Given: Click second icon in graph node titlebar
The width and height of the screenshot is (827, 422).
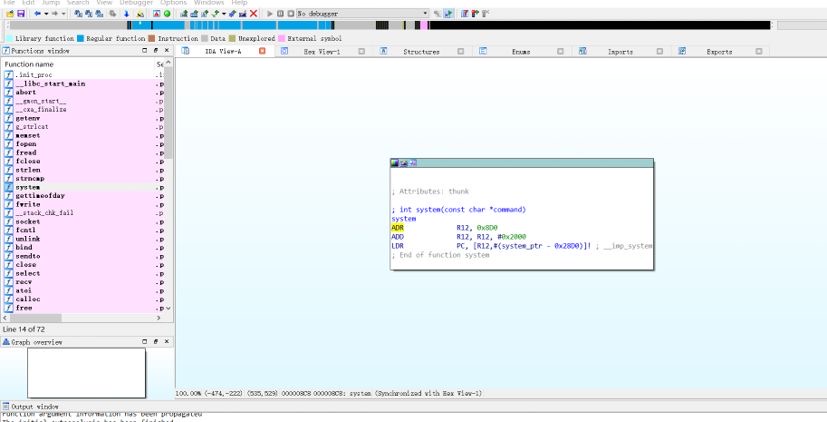Looking at the screenshot, I should (403, 163).
